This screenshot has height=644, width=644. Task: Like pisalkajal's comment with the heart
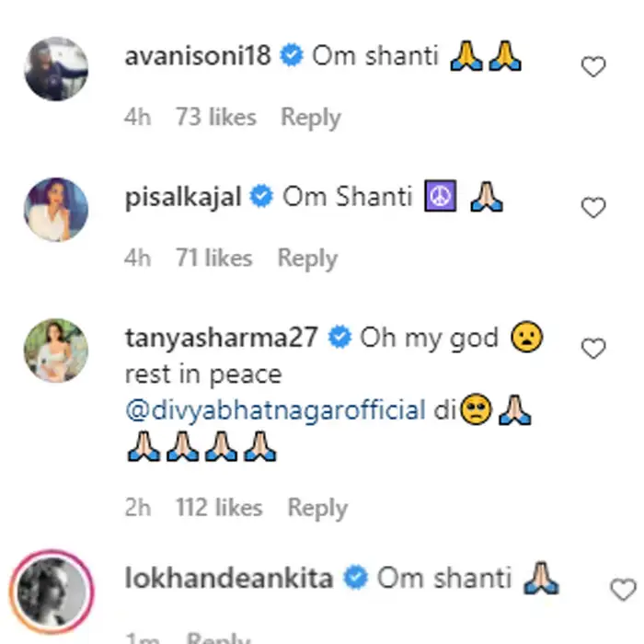593,208
